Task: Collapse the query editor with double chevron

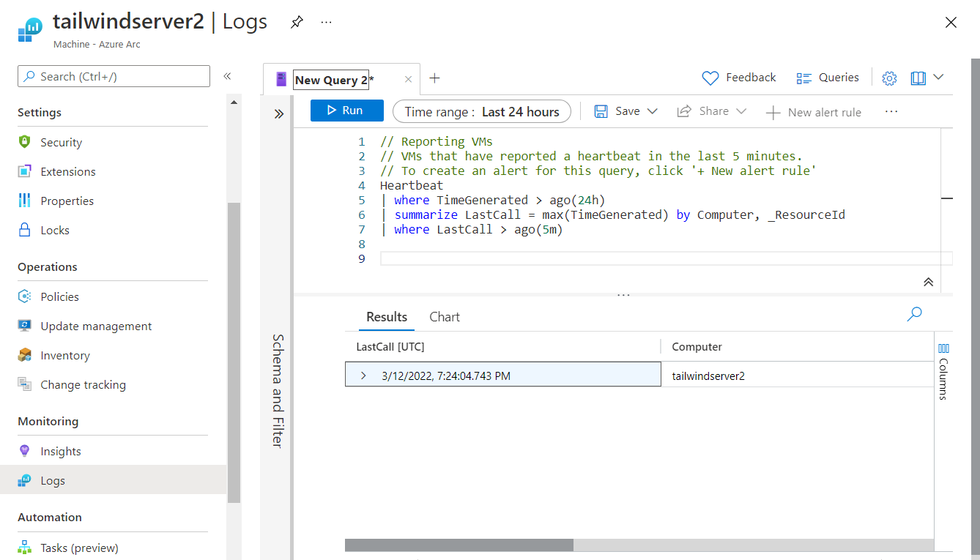Action: coord(928,282)
